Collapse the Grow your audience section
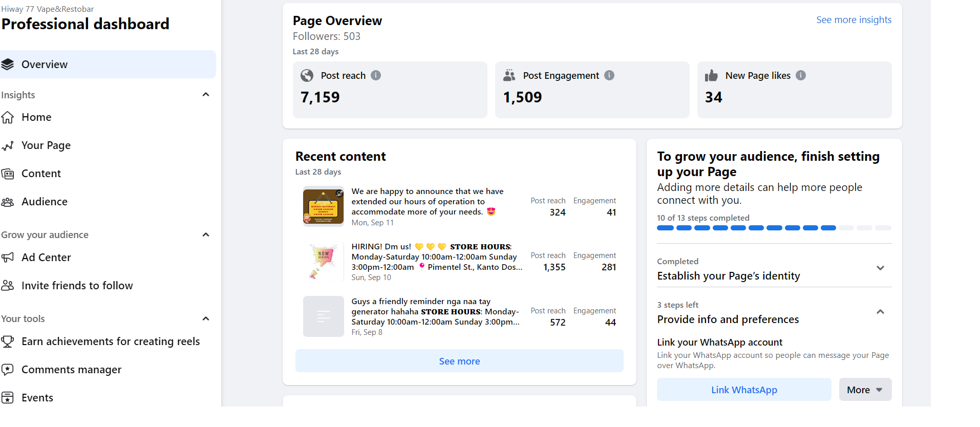This screenshot has width=980, height=427. click(206, 235)
